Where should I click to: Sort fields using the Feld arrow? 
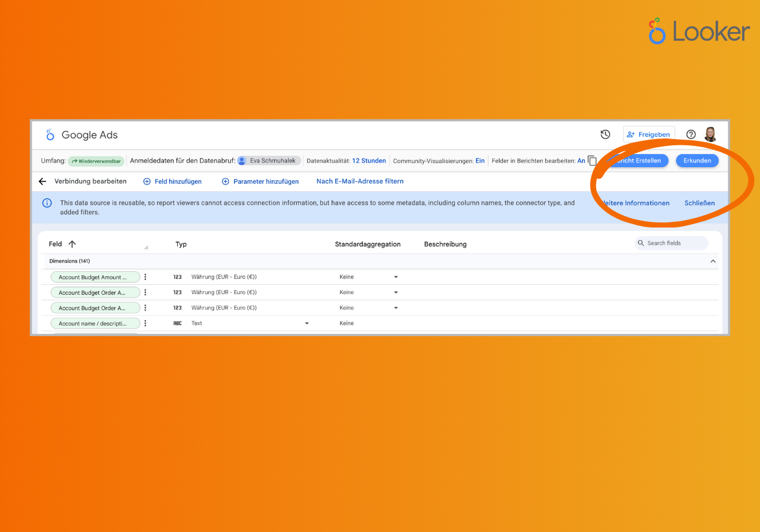tap(72, 244)
